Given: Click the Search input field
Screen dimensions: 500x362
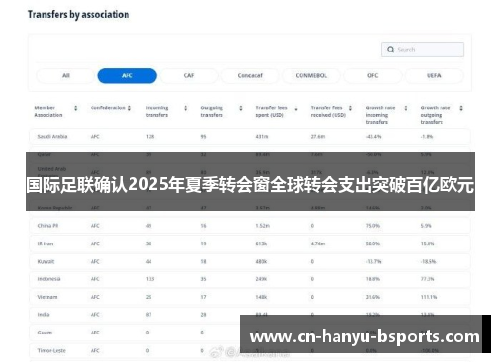Looking at the screenshot, I should click(422, 49).
